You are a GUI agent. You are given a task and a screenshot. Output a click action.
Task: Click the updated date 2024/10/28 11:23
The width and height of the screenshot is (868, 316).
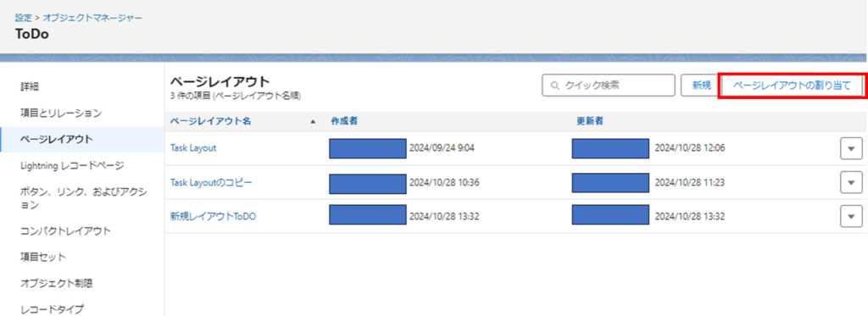[x=689, y=183]
